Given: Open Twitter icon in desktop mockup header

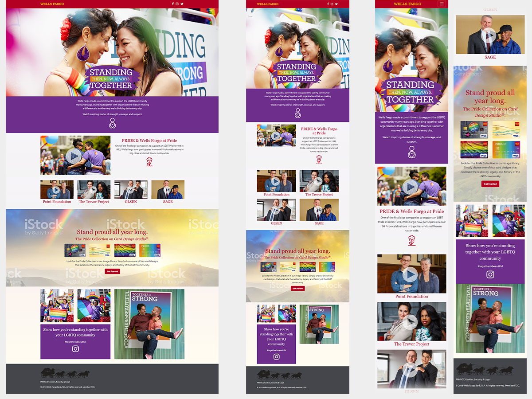Looking at the screenshot, I should [x=182, y=4].
